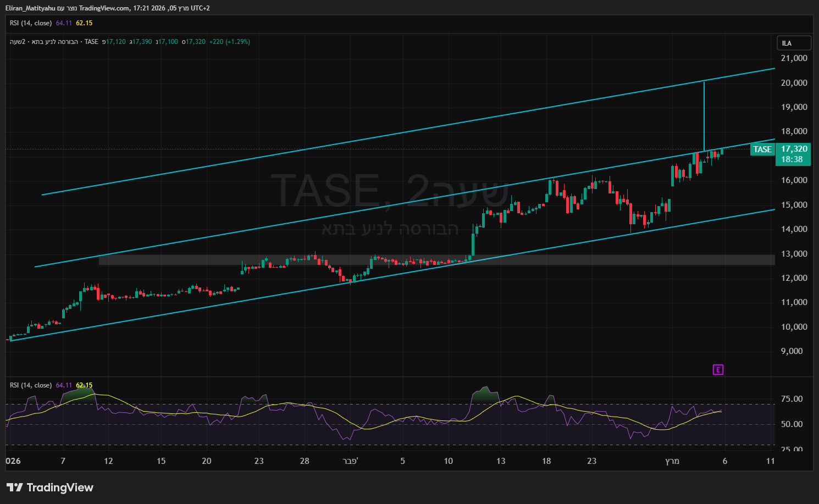
Task: Click the 11,000 price axis label
Action: tap(794, 302)
